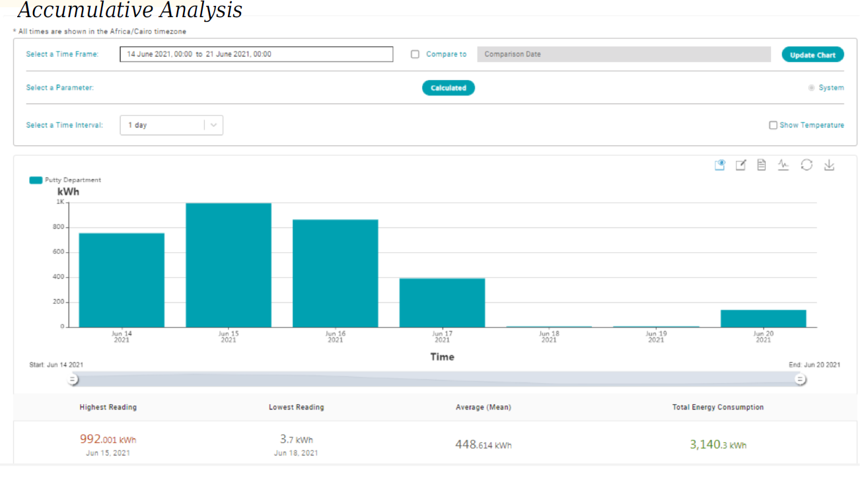Click the right range slider handle

pyautogui.click(x=800, y=379)
